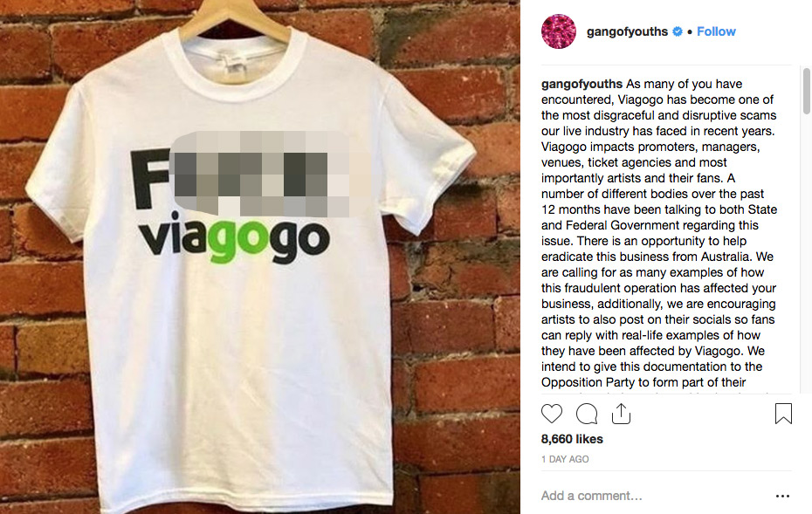This screenshot has height=514, width=812.
Task: Open gangofyouths username in header
Action: coord(627,31)
